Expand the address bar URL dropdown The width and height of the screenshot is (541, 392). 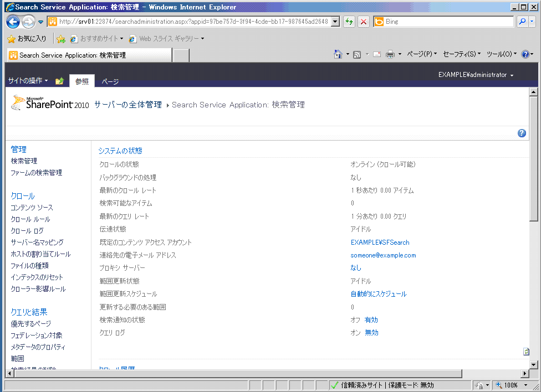pos(335,22)
